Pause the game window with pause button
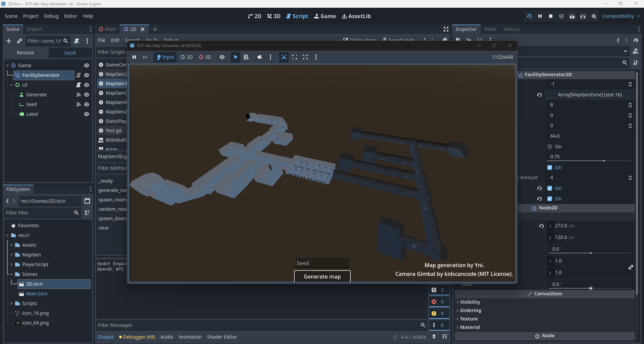 (x=134, y=57)
